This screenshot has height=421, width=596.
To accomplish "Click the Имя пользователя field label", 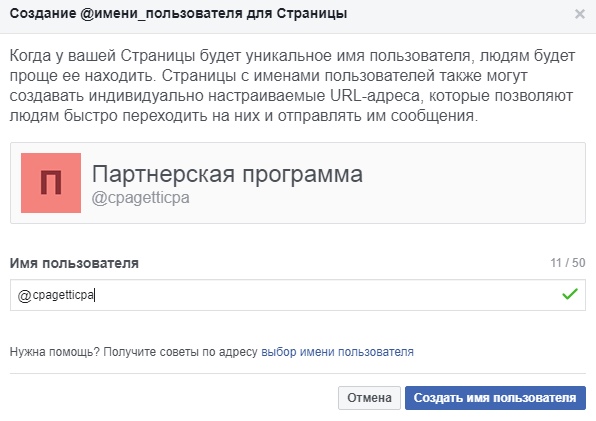I will click(x=74, y=263).
